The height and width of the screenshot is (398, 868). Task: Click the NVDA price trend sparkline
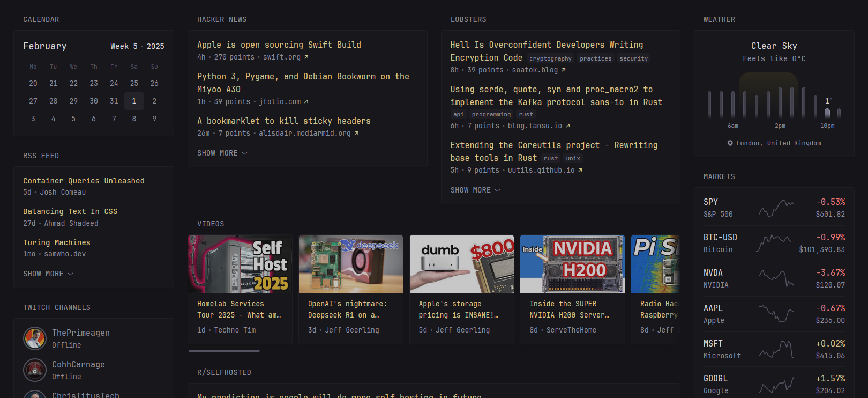(x=776, y=278)
